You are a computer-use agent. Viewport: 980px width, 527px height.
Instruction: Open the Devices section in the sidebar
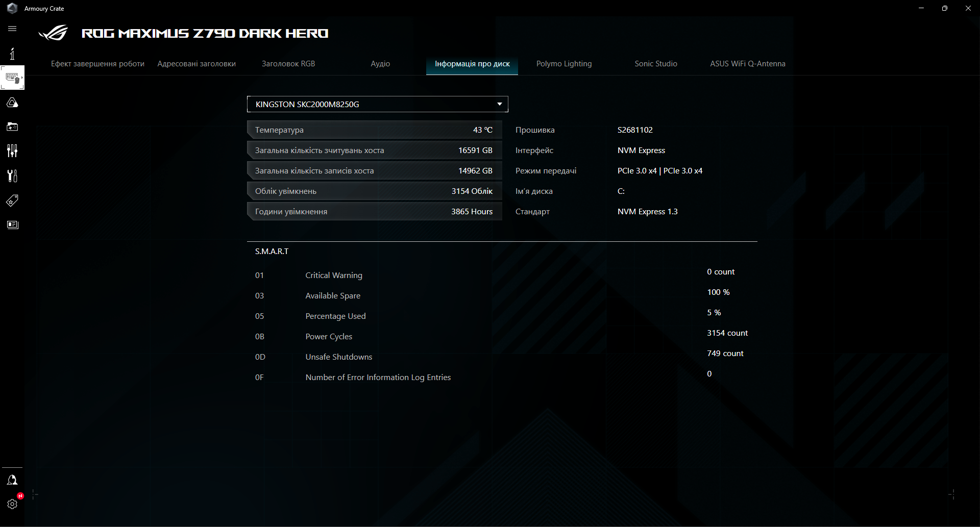12,78
